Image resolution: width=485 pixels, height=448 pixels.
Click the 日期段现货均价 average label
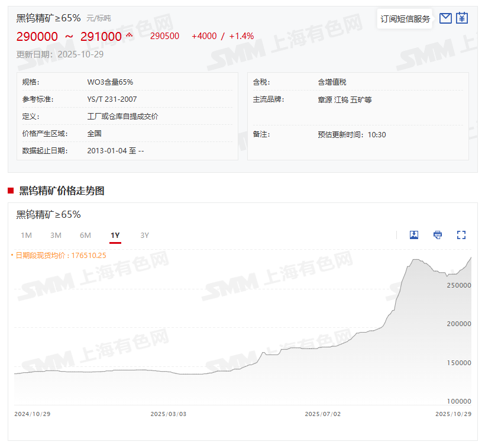60,256
